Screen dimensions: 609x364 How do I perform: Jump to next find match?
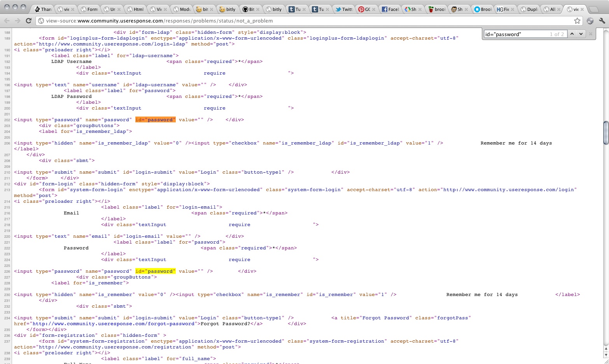click(x=581, y=34)
